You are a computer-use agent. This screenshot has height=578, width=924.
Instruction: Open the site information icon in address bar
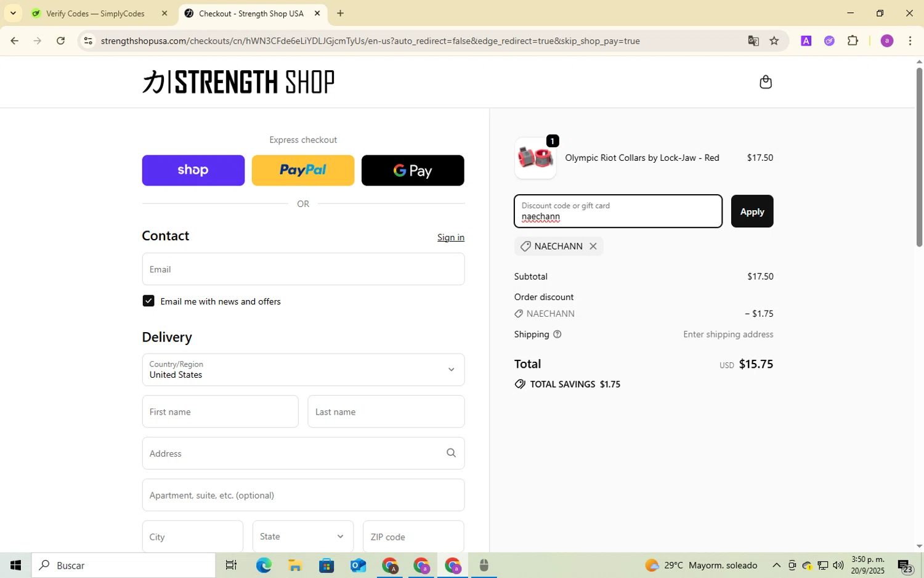[x=88, y=41]
